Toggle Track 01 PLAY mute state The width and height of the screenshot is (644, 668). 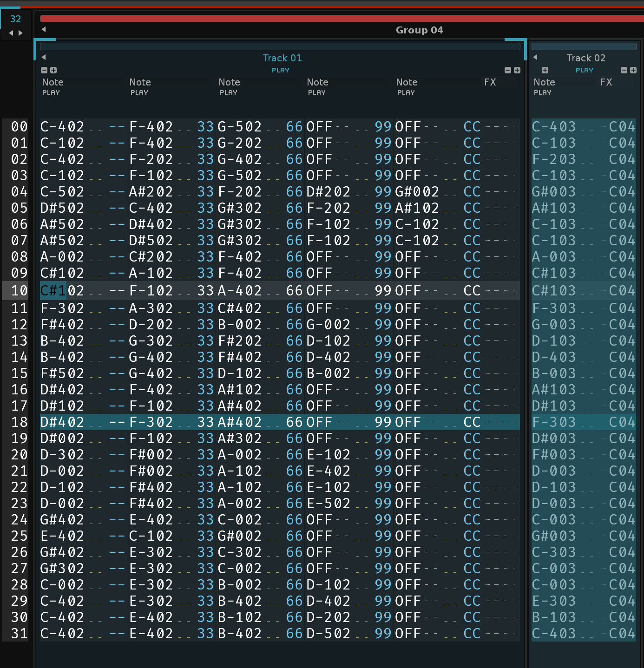280,70
